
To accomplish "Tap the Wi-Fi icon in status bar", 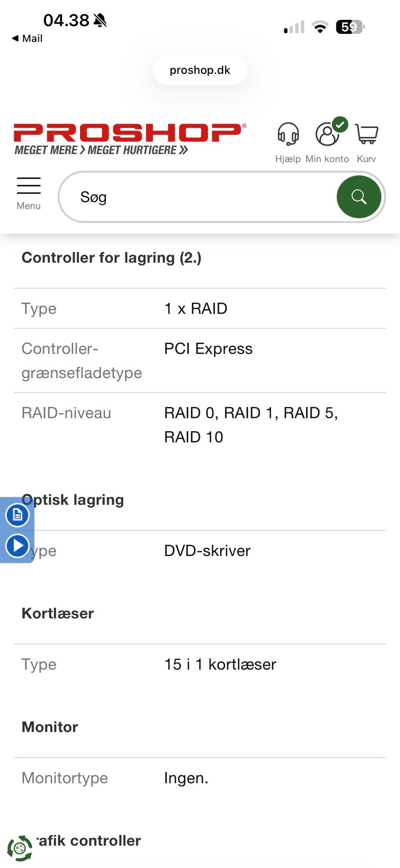I will pyautogui.click(x=320, y=28).
